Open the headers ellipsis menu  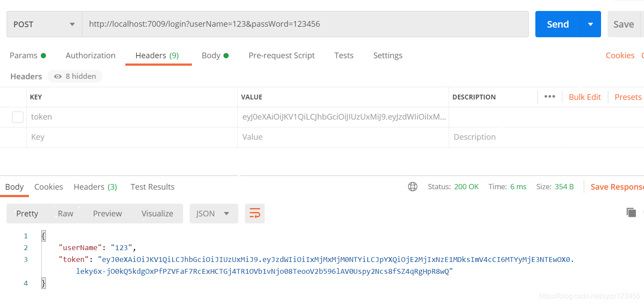[549, 96]
